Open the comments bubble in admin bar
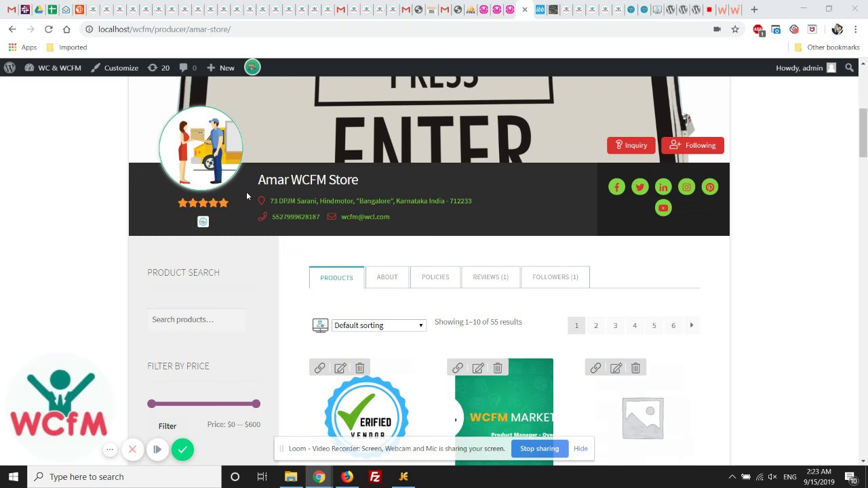This screenshot has height=488, width=868. (x=188, y=68)
